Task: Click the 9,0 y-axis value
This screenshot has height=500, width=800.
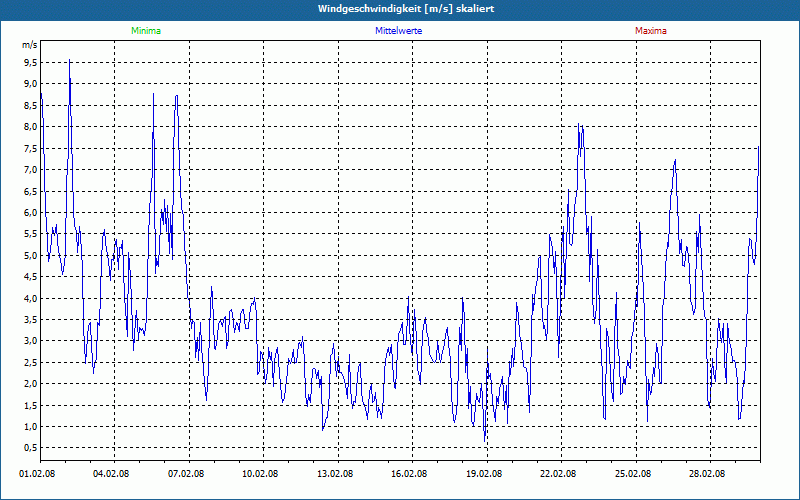Action: click(x=31, y=84)
